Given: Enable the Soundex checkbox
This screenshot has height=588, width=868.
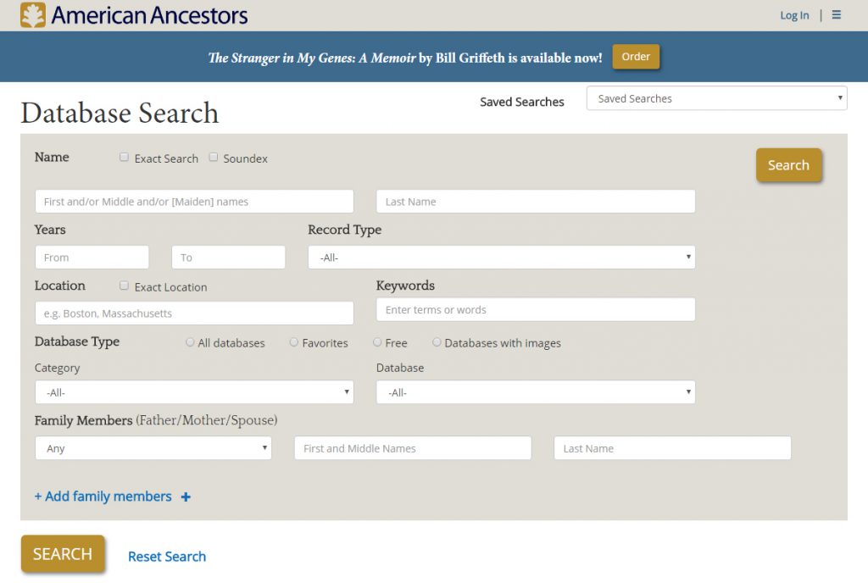Looking at the screenshot, I should tap(213, 157).
